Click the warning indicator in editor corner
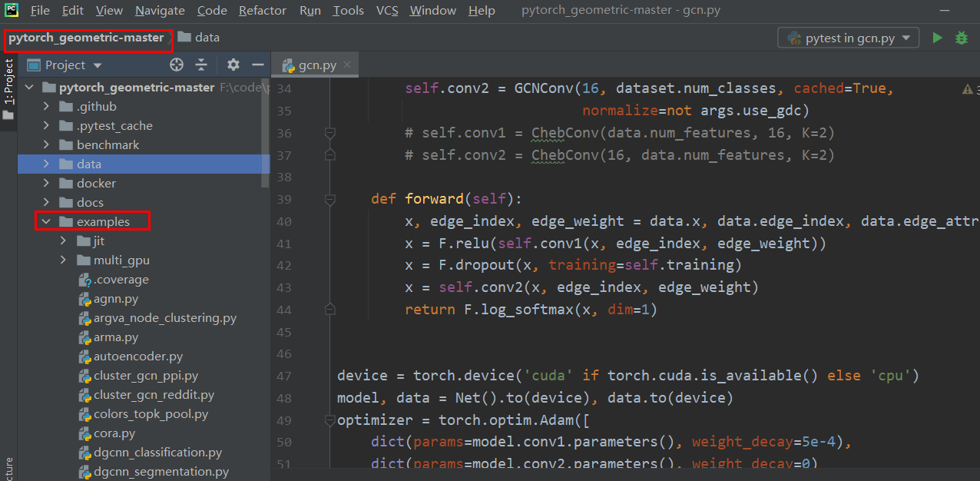The width and height of the screenshot is (980, 481). click(x=969, y=90)
